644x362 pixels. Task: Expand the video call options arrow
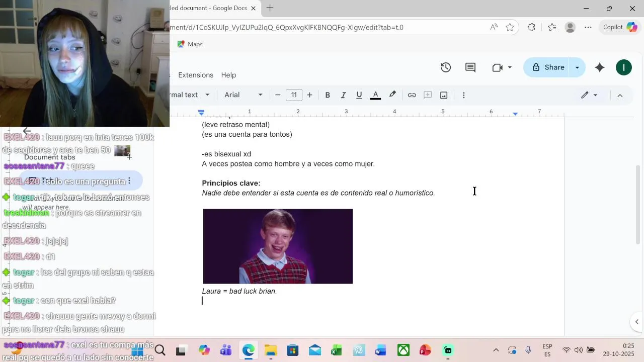coord(510,67)
